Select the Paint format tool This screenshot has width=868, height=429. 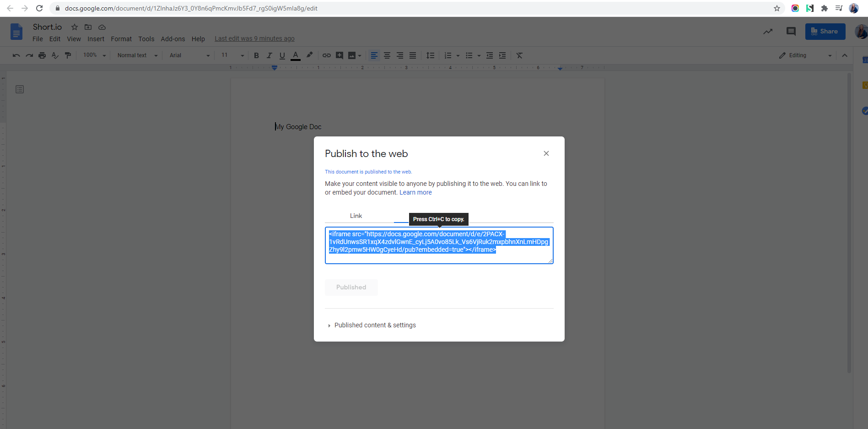[68, 55]
